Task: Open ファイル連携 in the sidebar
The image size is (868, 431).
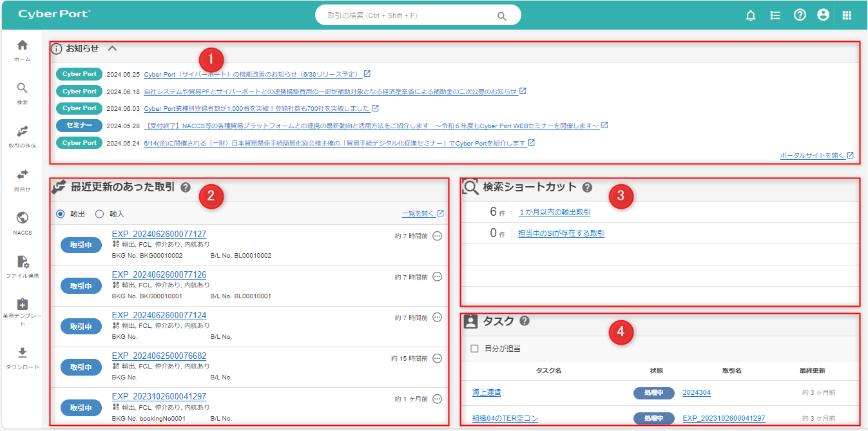Action: click(22, 265)
